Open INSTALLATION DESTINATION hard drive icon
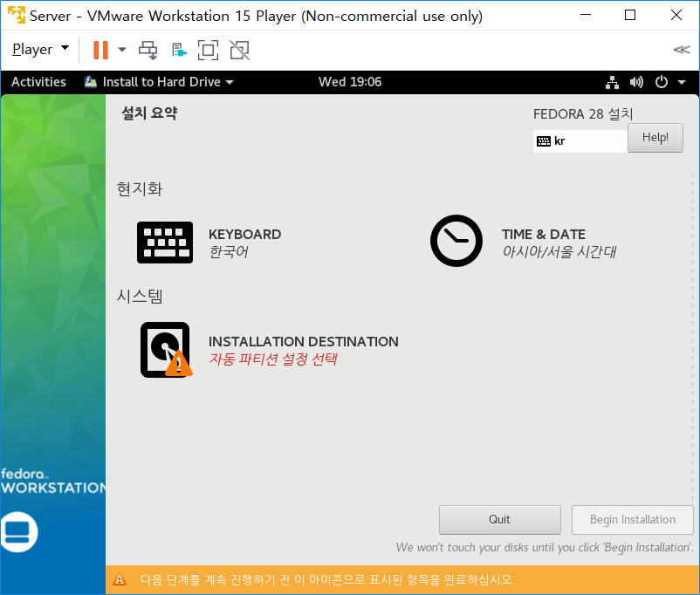 point(166,350)
